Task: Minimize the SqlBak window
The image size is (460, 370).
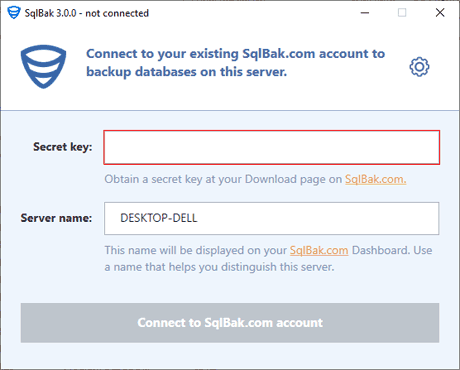Action: point(365,13)
